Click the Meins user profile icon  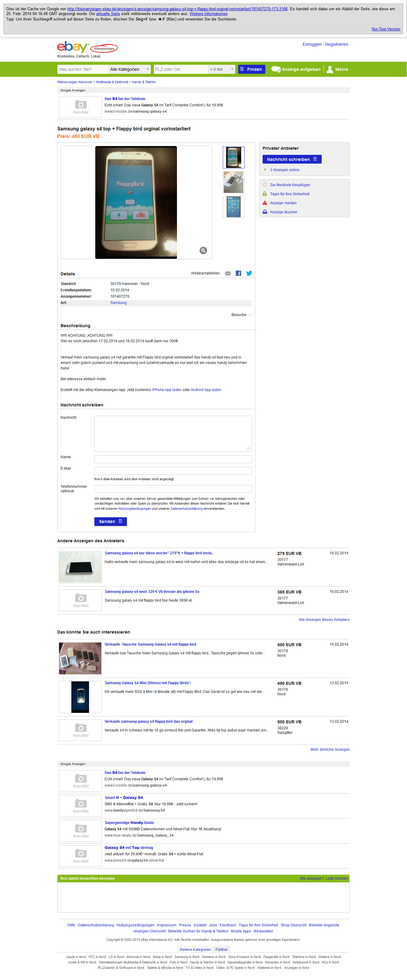(330, 69)
